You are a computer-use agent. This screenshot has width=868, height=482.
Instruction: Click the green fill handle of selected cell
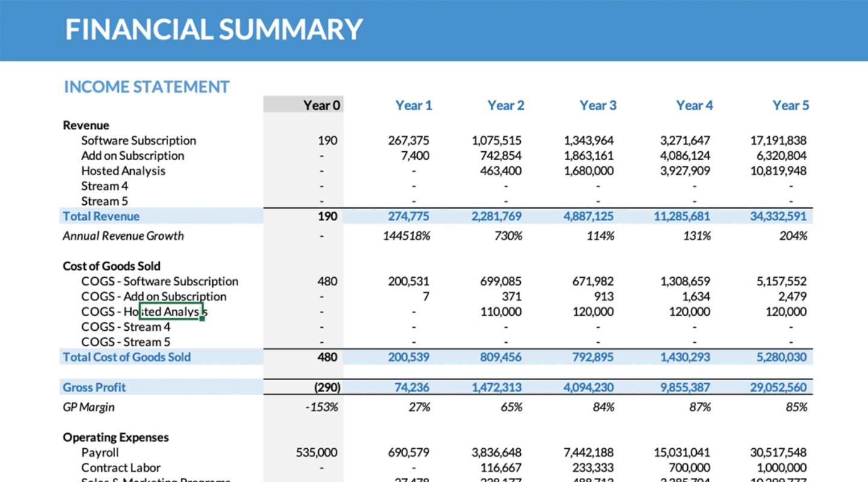(203, 319)
